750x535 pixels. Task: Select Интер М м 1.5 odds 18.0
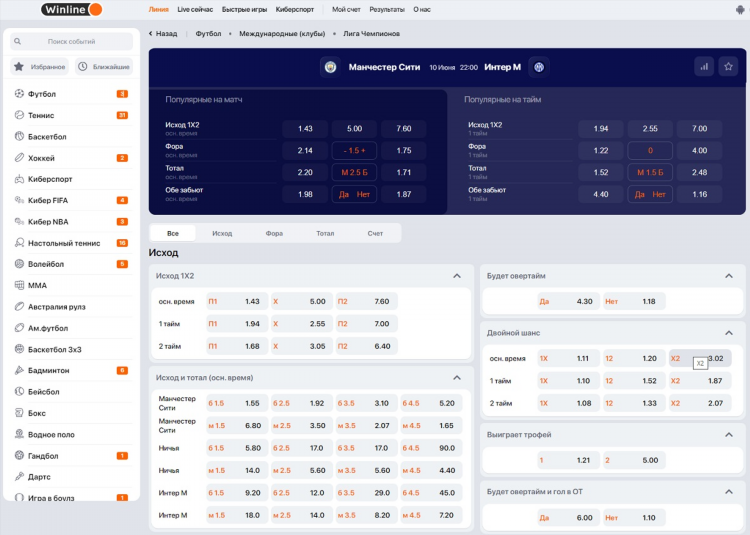coord(237,515)
